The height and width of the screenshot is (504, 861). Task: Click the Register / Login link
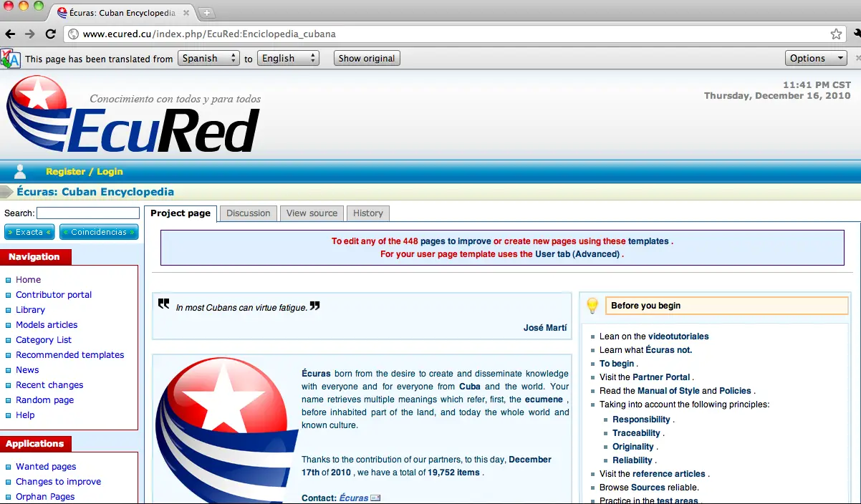84,172
